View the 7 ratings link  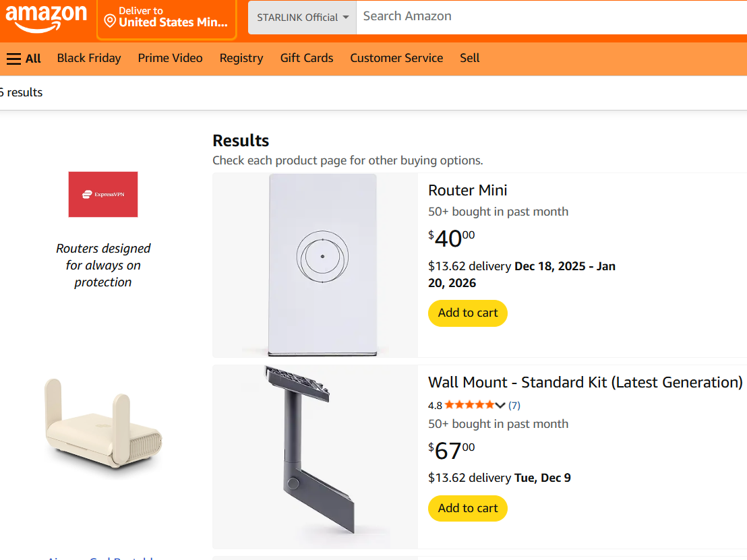coord(514,405)
